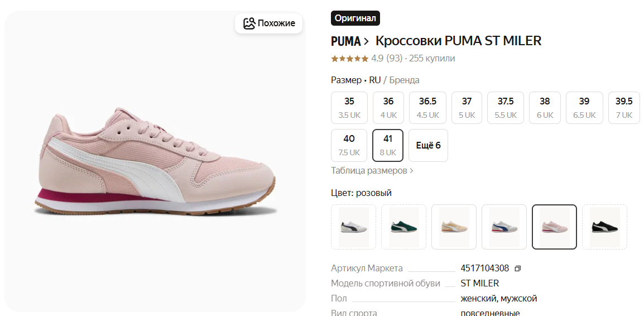Open reviews via the (93) count

394,59
